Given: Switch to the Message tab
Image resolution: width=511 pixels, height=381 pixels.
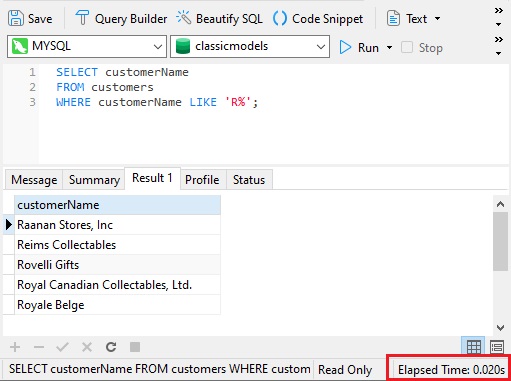Looking at the screenshot, I should [34, 180].
